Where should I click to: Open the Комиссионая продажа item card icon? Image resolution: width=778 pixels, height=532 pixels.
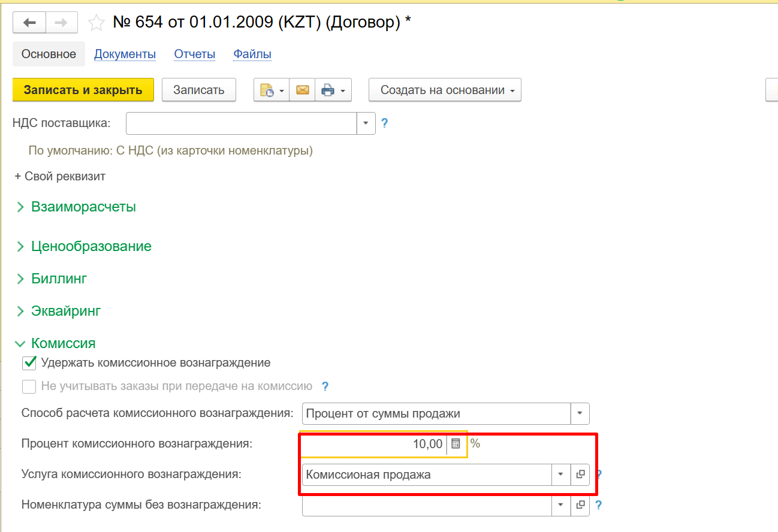[x=580, y=474]
